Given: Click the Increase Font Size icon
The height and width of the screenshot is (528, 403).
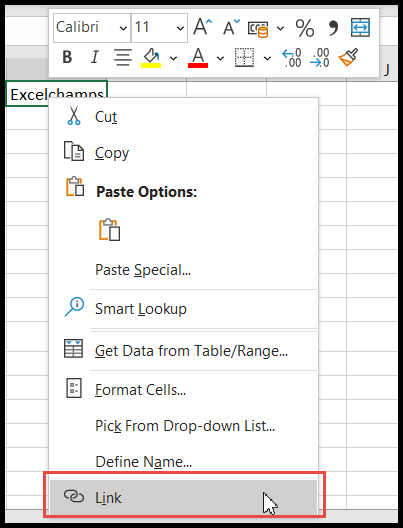Looking at the screenshot, I should (203, 27).
